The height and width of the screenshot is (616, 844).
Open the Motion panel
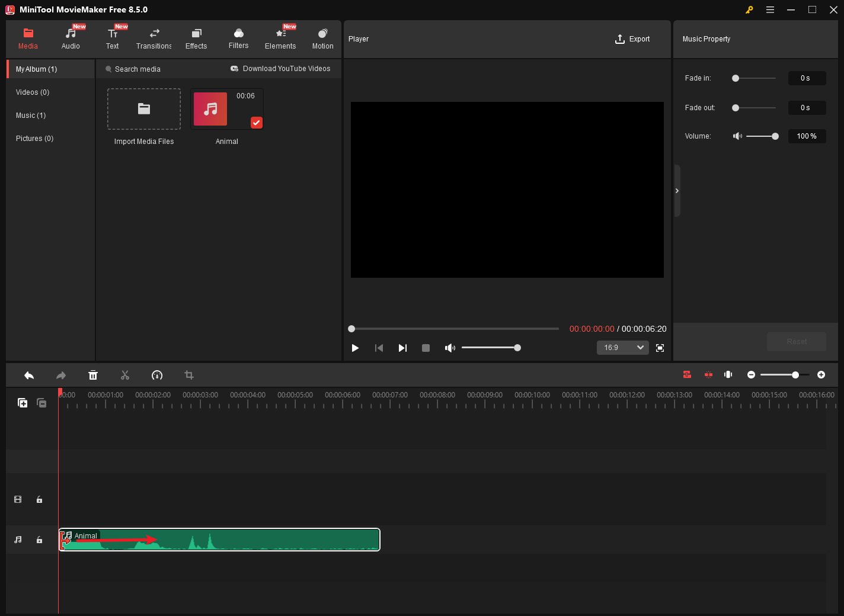click(x=322, y=34)
